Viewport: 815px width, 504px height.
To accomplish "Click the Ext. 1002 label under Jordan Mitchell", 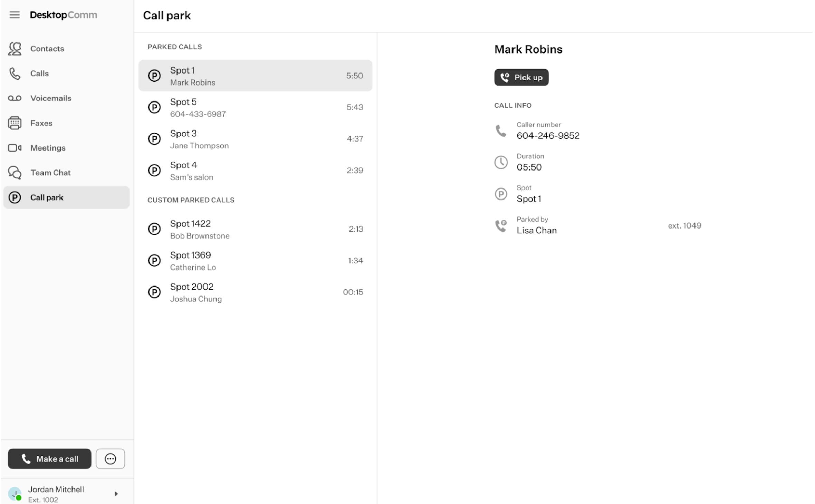I will click(x=43, y=500).
